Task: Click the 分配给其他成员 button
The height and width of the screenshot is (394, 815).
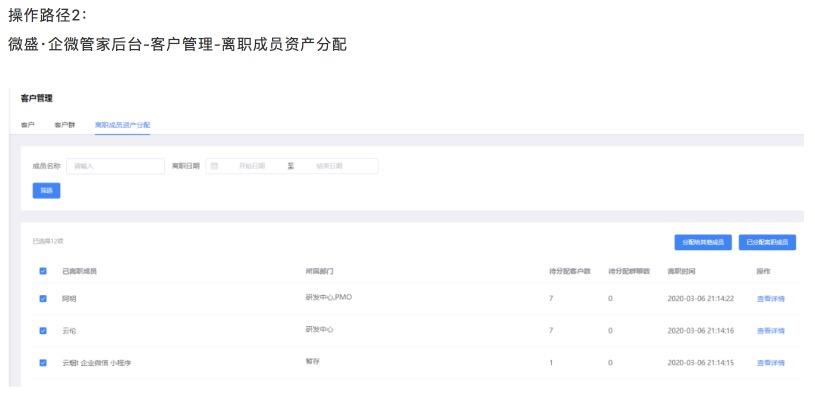Action: click(x=703, y=242)
